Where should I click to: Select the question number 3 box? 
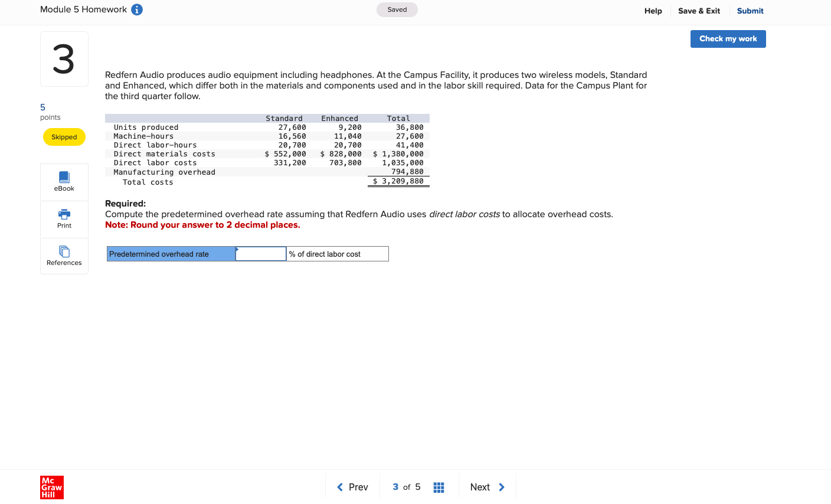click(x=64, y=58)
